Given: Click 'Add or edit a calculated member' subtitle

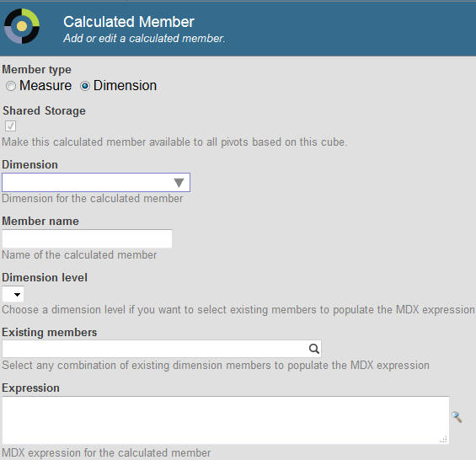Looking at the screenshot, I should click(144, 39).
